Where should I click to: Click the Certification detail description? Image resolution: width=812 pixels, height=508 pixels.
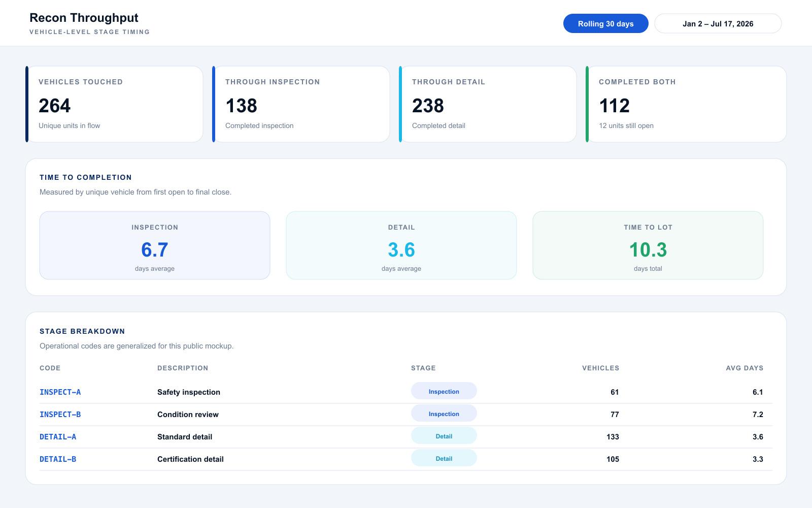point(190,459)
